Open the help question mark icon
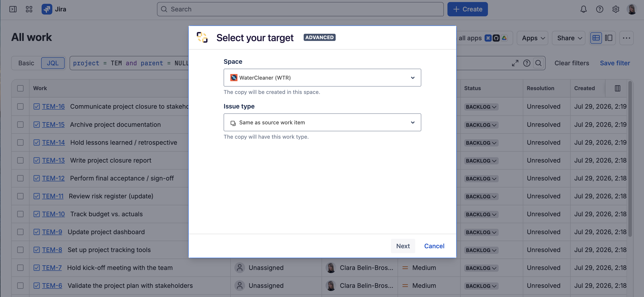Viewport: 644px width, 297px height. click(x=600, y=9)
